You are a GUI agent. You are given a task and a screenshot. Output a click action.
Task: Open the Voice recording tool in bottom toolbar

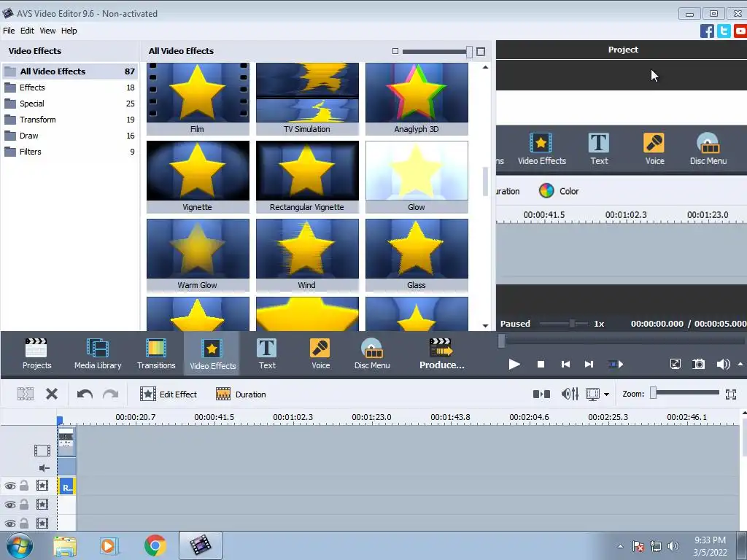(x=320, y=354)
